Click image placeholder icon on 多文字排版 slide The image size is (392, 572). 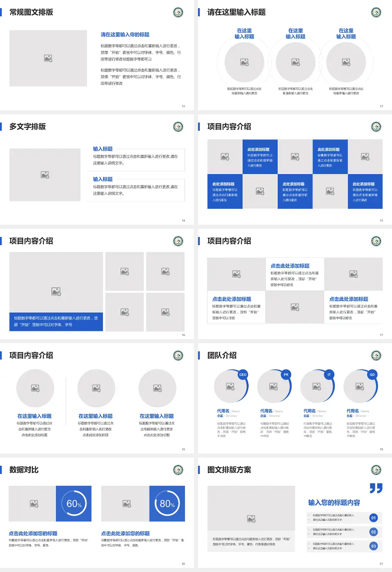[x=45, y=175]
